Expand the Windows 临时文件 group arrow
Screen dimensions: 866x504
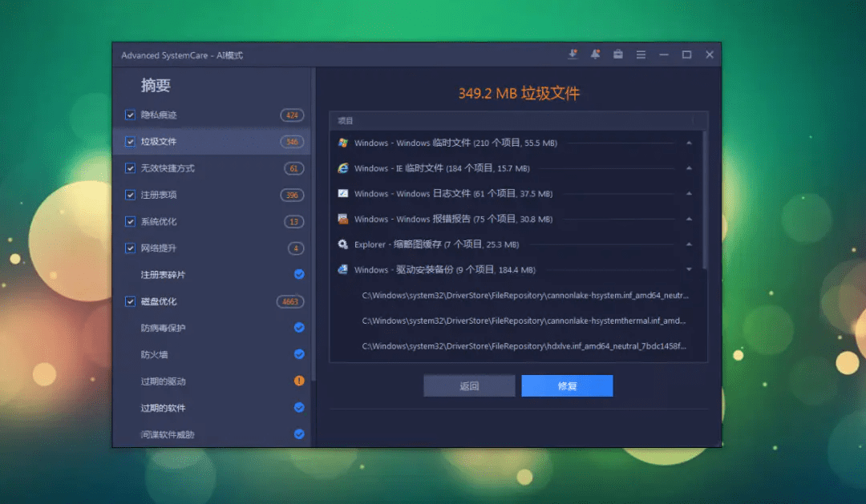(689, 143)
